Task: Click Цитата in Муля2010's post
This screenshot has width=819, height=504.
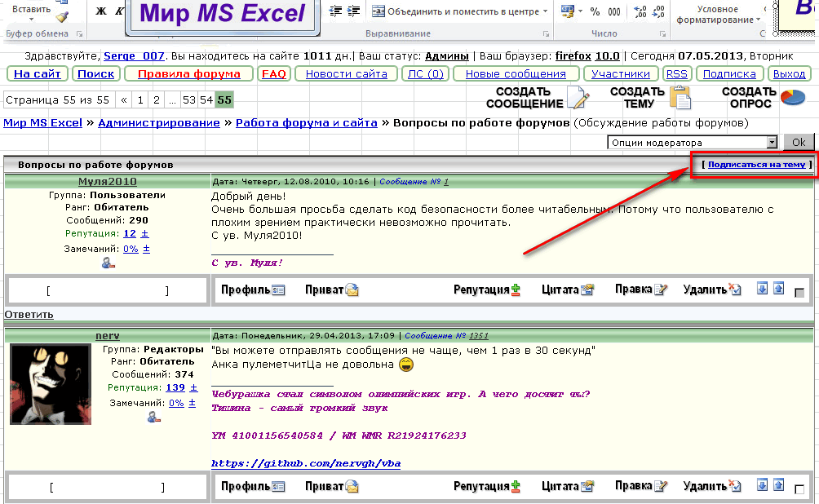Action: coord(568,290)
